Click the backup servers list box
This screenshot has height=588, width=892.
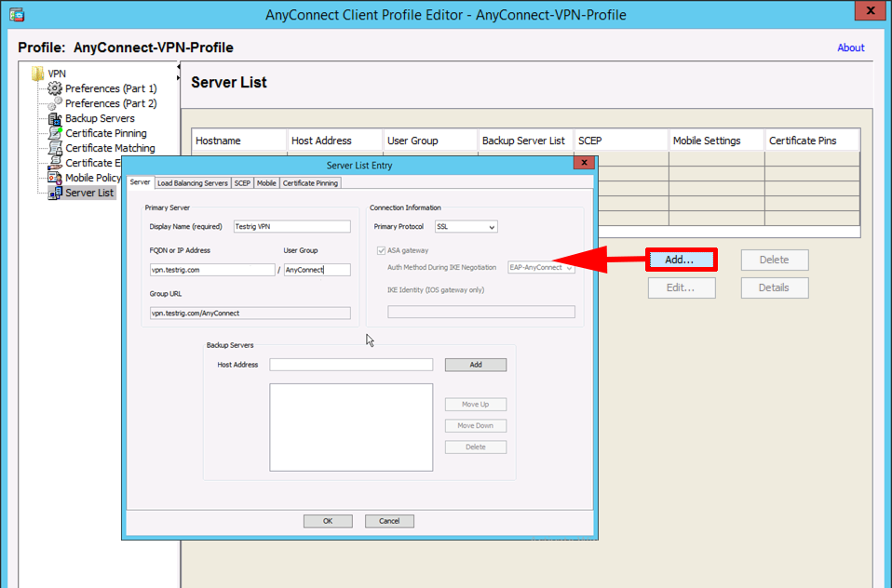point(351,427)
